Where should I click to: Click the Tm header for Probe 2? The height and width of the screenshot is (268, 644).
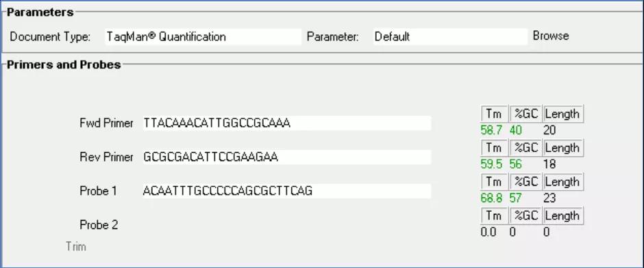tap(494, 215)
